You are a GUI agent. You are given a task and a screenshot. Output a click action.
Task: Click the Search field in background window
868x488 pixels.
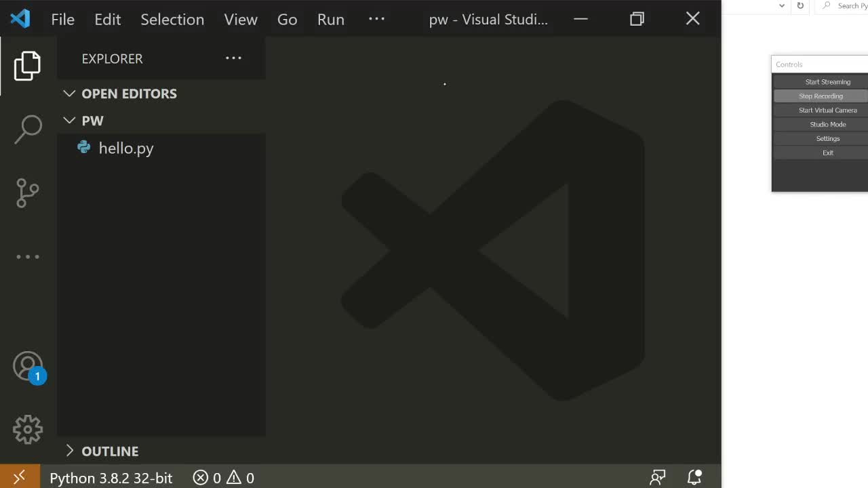tap(842, 6)
